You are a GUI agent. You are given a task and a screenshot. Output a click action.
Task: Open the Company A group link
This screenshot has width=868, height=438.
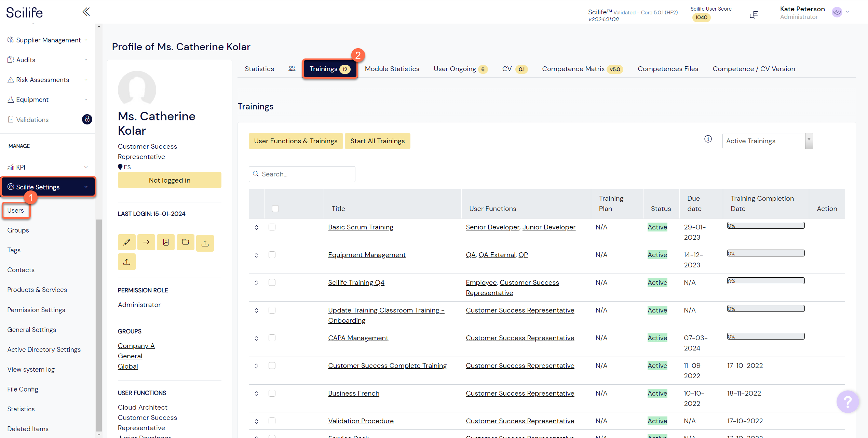(x=136, y=346)
